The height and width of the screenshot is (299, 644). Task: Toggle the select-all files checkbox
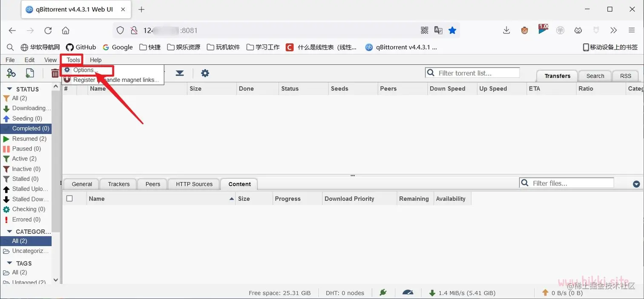69,198
